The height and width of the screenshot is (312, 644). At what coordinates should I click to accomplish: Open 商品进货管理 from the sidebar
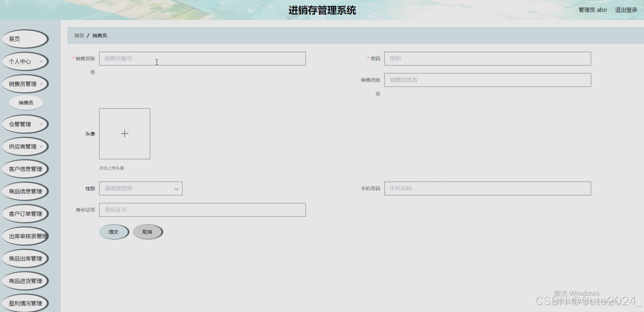pyautogui.click(x=25, y=280)
